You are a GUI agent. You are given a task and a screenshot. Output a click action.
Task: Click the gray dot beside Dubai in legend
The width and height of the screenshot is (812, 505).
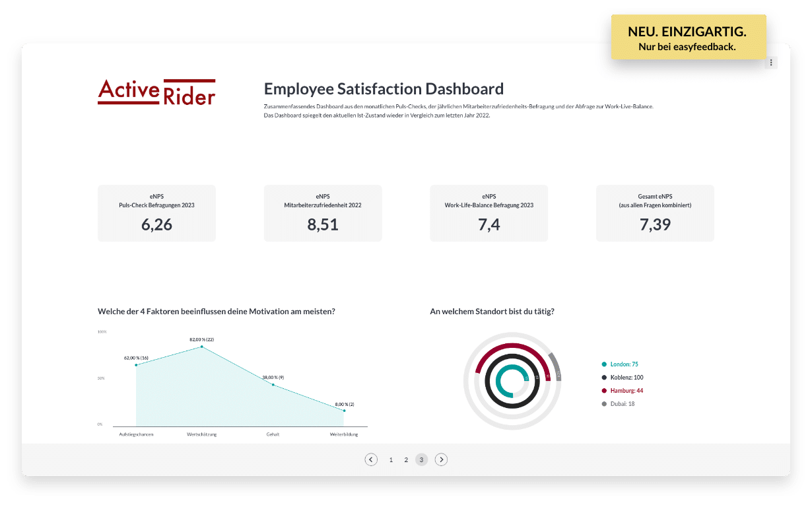click(604, 403)
